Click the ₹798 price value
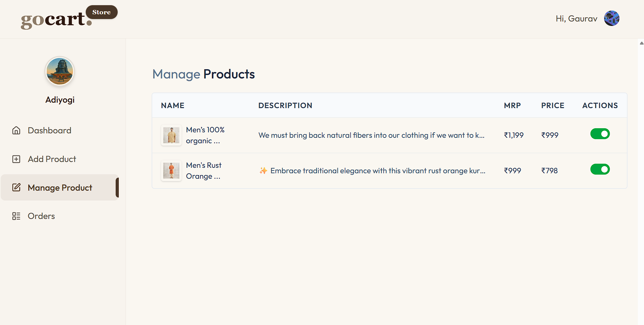This screenshot has height=325, width=644. pos(549,171)
